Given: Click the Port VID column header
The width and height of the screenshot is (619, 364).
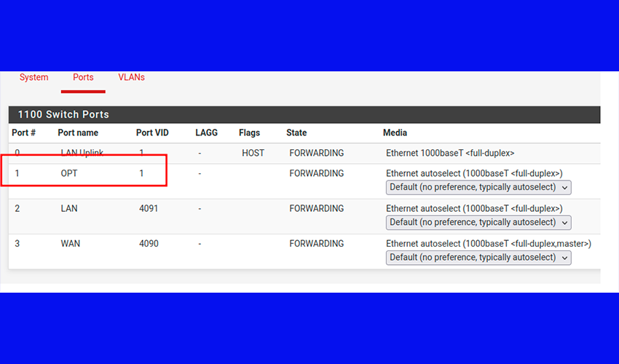Looking at the screenshot, I should [152, 132].
